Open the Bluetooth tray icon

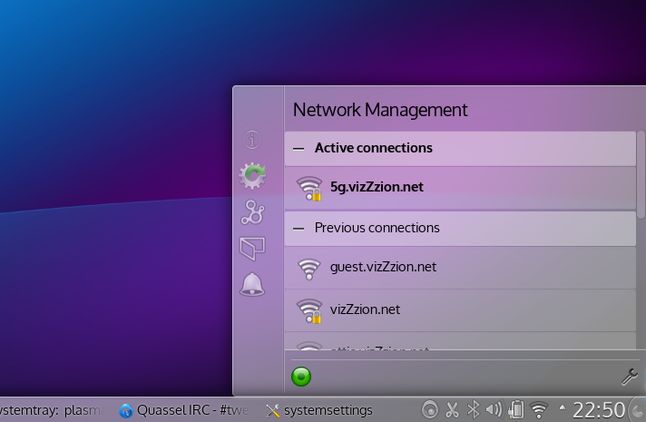(473, 410)
